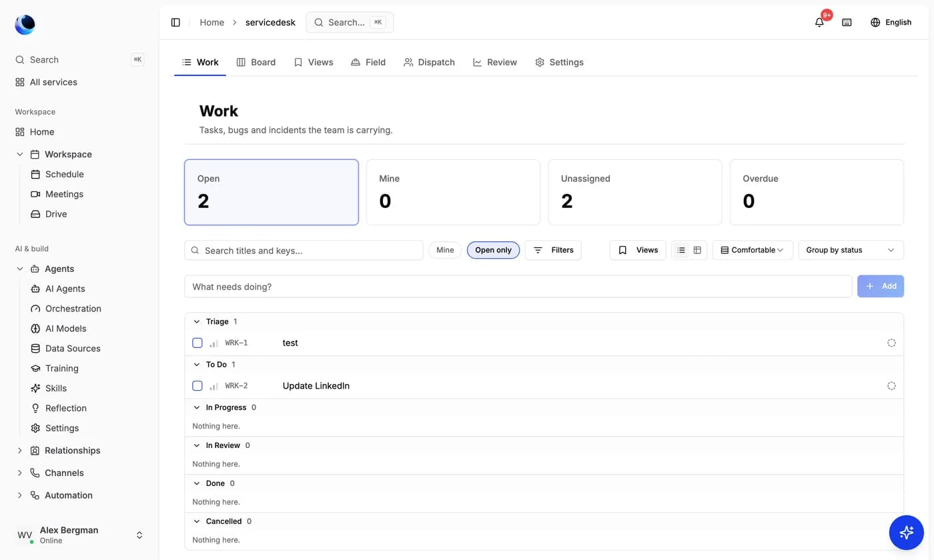Check the WRK-1 test checkbox
The image size is (934, 560).
pyautogui.click(x=197, y=343)
